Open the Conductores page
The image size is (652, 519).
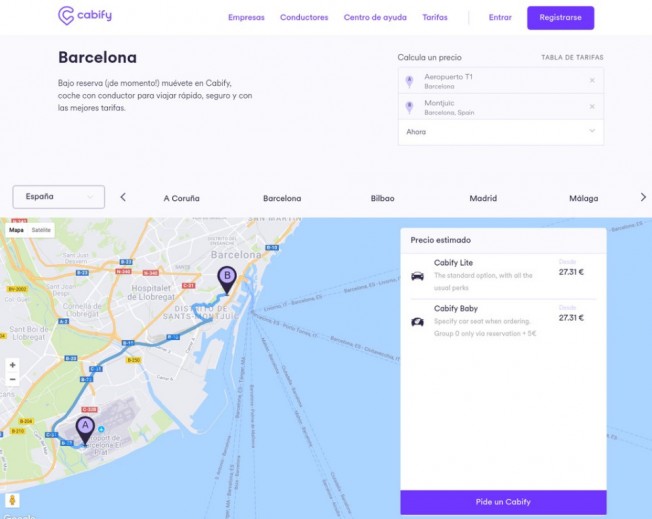(304, 17)
